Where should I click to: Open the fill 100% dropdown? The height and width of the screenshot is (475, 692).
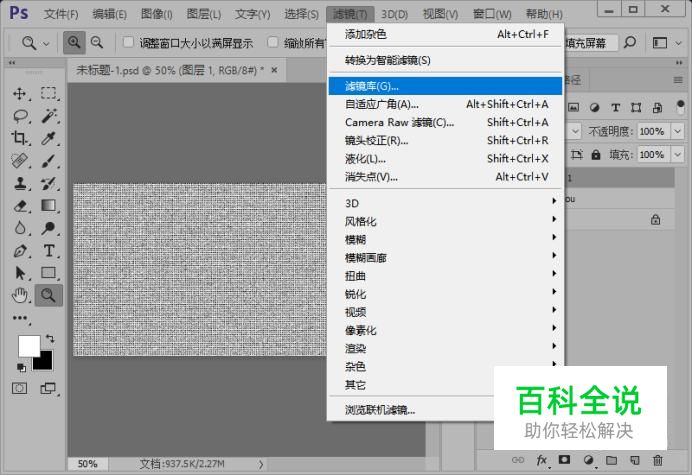pos(677,155)
